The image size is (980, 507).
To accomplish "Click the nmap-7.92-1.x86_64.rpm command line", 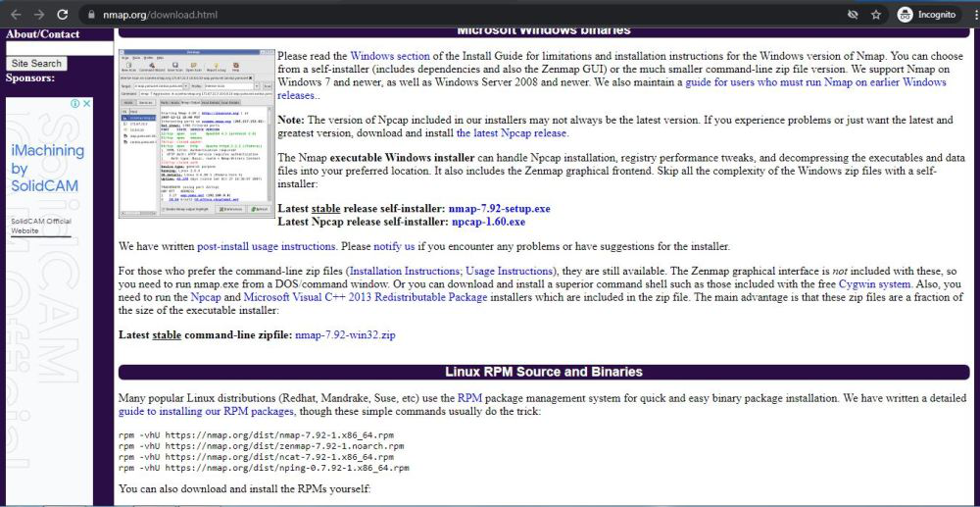I will 256,434.
